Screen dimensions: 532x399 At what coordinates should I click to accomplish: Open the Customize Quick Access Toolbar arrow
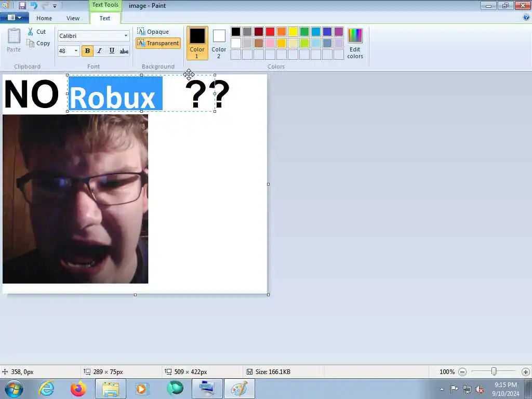[55, 6]
